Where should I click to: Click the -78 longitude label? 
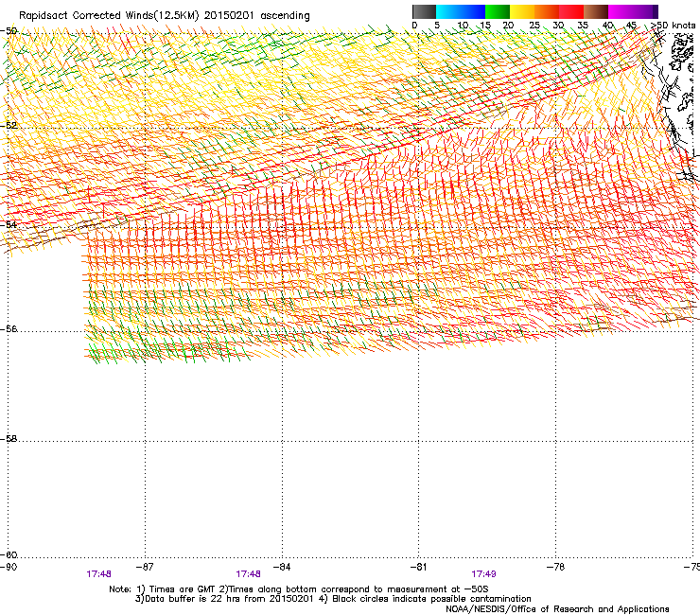coord(556,567)
